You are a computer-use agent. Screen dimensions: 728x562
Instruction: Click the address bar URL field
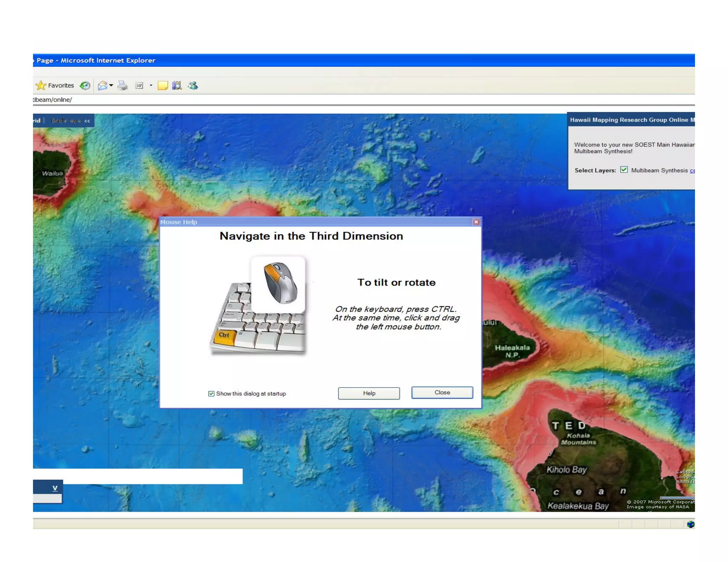213,100
